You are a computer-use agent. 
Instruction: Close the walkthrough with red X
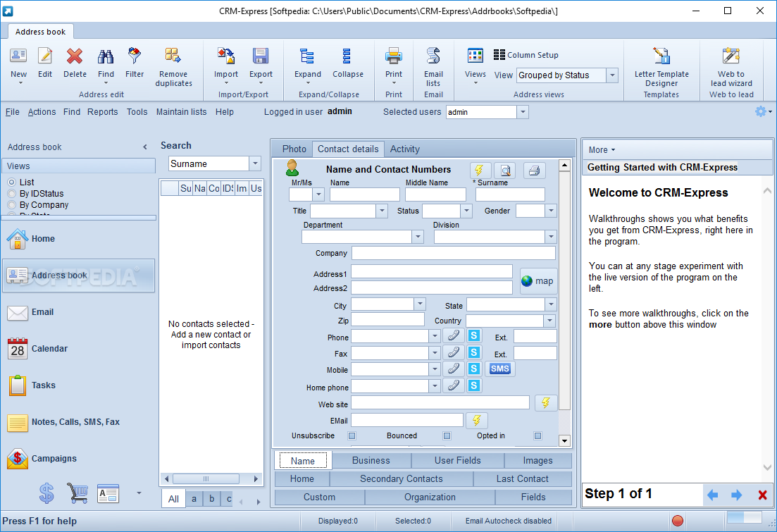click(x=763, y=495)
